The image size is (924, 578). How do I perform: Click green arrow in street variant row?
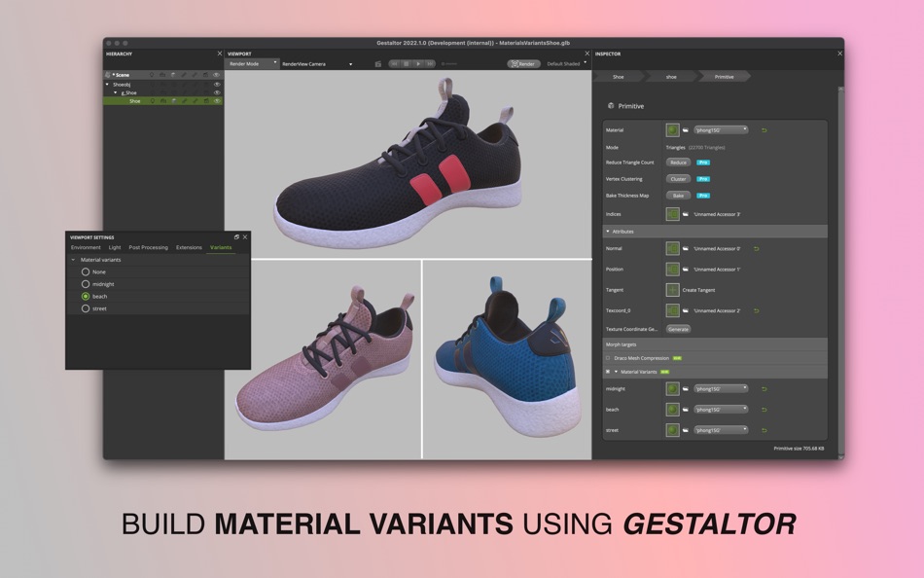764,430
